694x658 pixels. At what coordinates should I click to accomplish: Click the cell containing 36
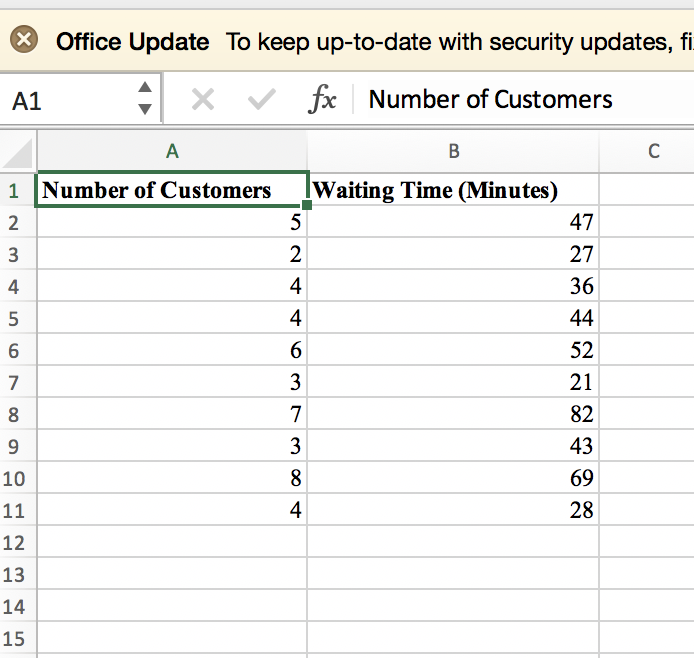pos(453,286)
